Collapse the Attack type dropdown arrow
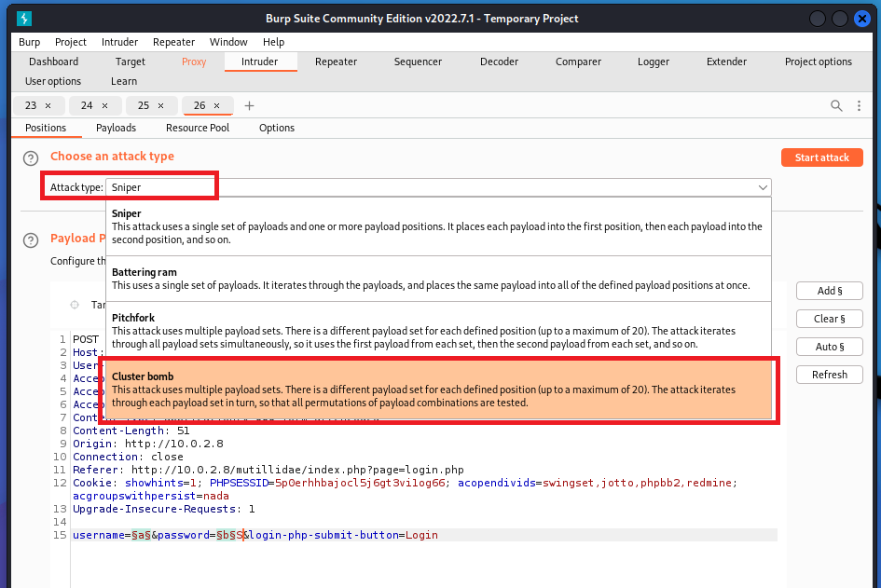The height and width of the screenshot is (588, 881). tap(763, 187)
